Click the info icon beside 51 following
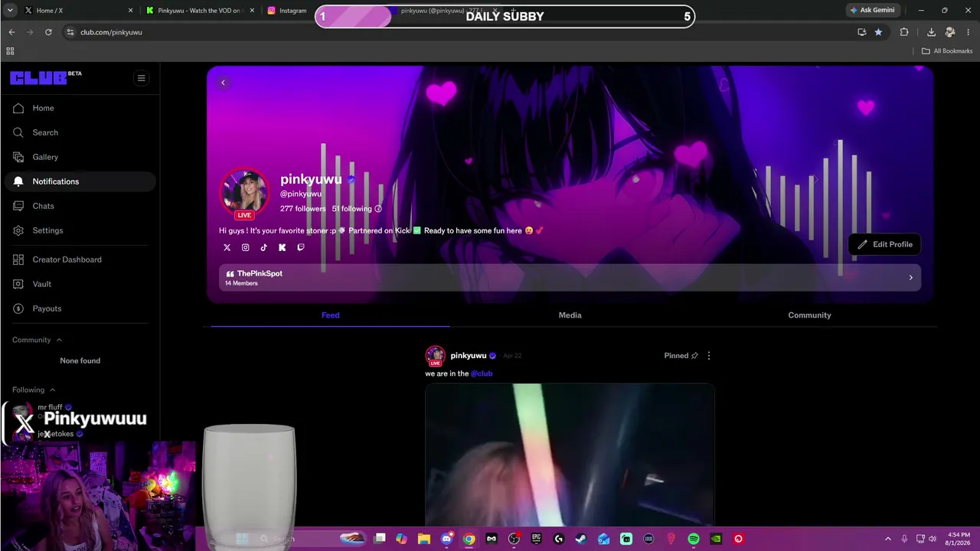This screenshot has width=980, height=551. click(377, 209)
